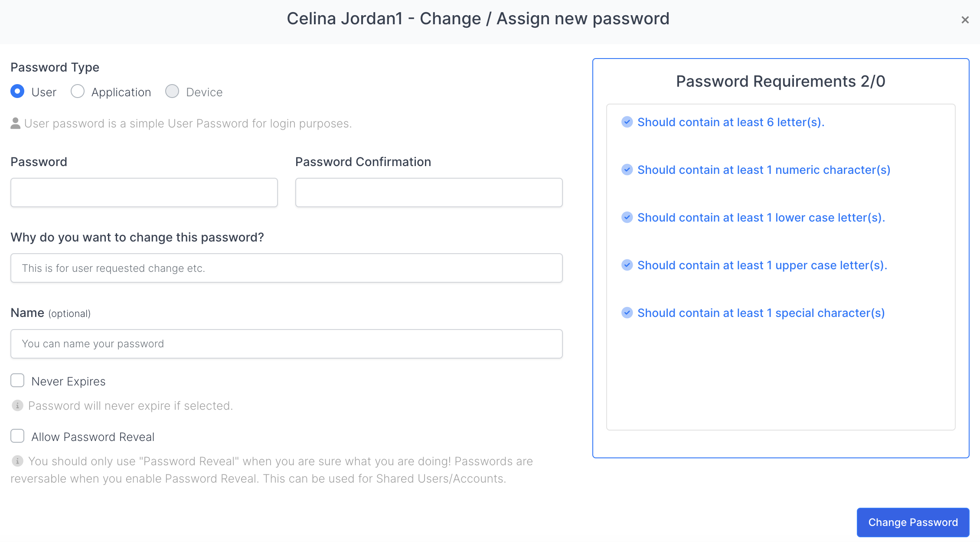Screen dimensions: 980x542
Task: Click the Password Requirements 2/0 heading
Action: coord(781,82)
